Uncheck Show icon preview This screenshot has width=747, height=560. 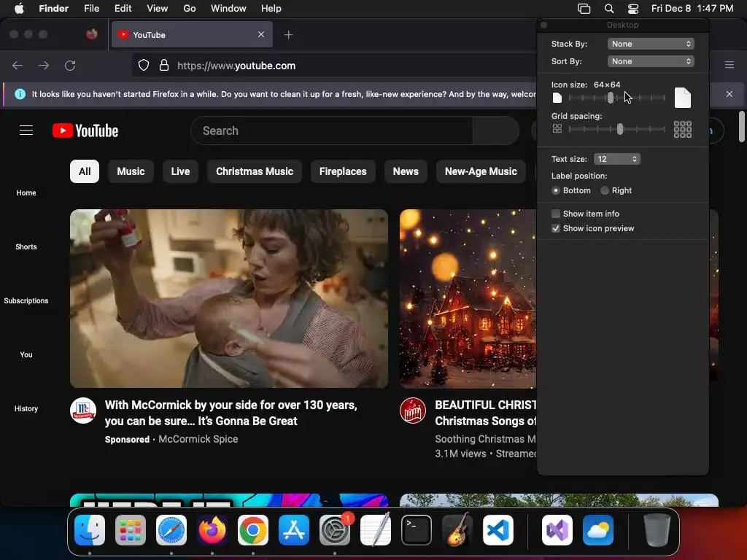(x=556, y=228)
